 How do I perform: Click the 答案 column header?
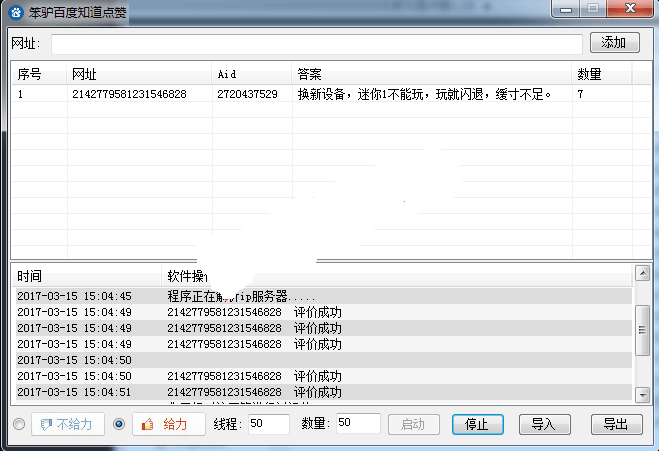coord(432,74)
